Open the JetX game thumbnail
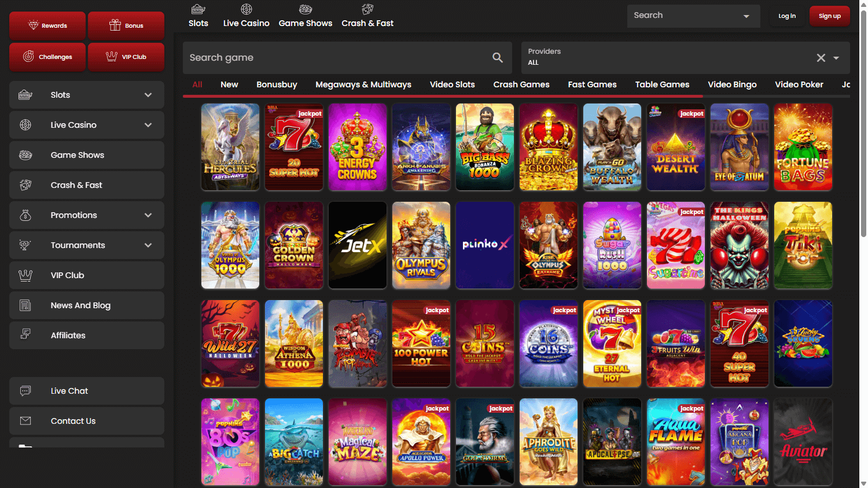The width and height of the screenshot is (868, 488). [357, 245]
